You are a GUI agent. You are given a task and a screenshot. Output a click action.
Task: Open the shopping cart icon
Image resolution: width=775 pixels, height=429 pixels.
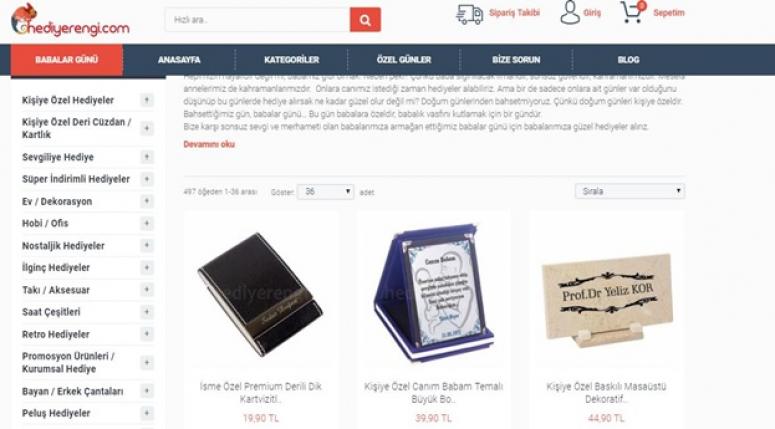(x=632, y=12)
